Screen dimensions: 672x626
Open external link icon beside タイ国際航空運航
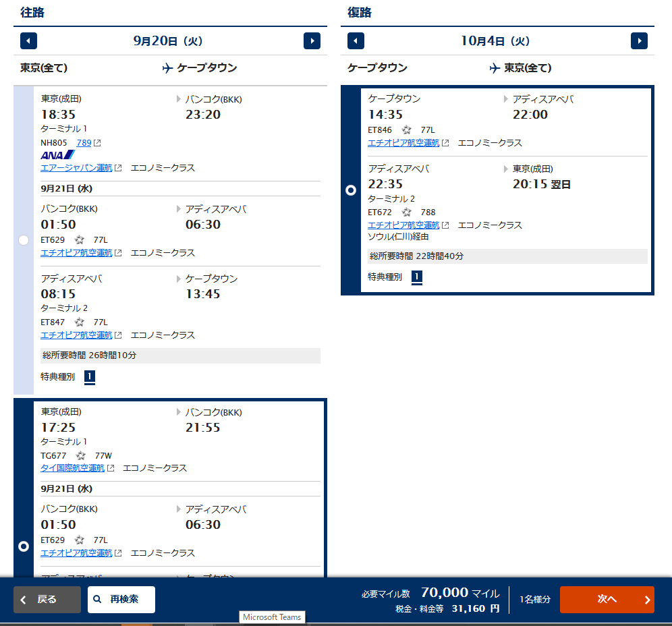111,468
